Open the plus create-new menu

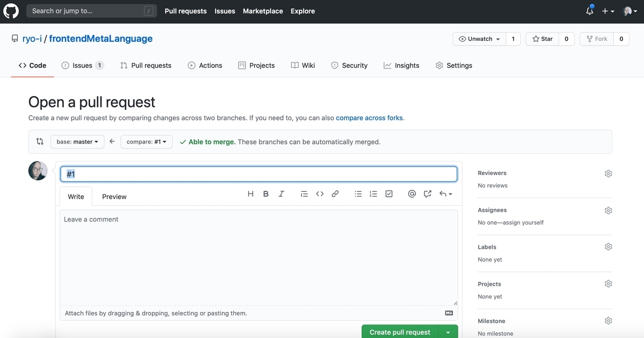(x=608, y=11)
